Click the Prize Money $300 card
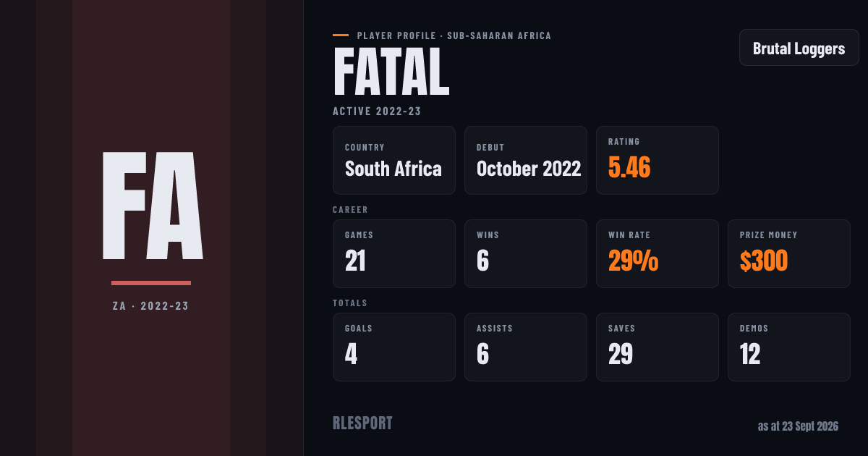The height and width of the screenshot is (456, 868). 789,253
